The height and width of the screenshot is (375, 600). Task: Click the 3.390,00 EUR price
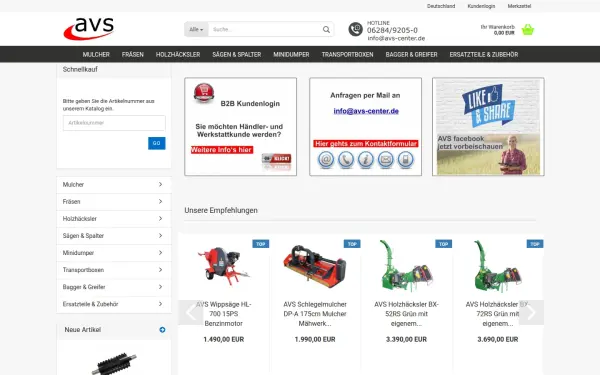406,339
